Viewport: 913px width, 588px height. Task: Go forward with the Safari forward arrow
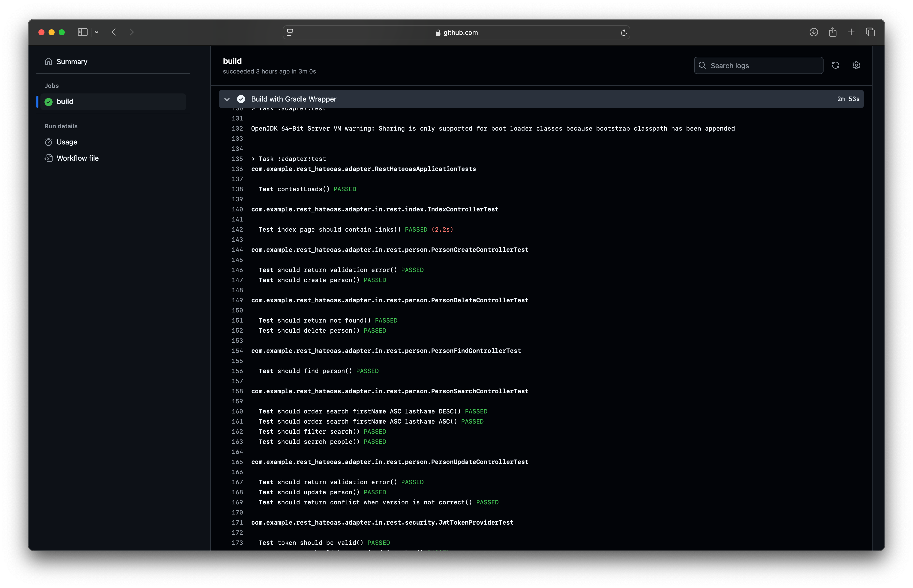pos(131,32)
